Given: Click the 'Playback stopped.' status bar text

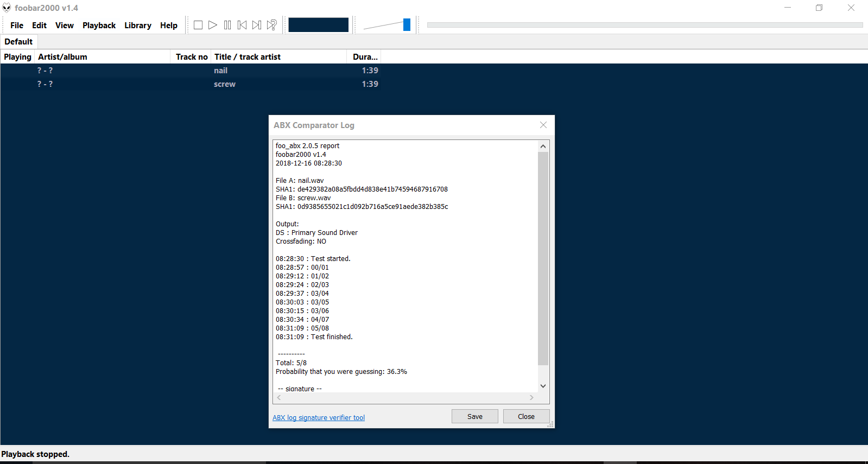Looking at the screenshot, I should click(x=35, y=454).
